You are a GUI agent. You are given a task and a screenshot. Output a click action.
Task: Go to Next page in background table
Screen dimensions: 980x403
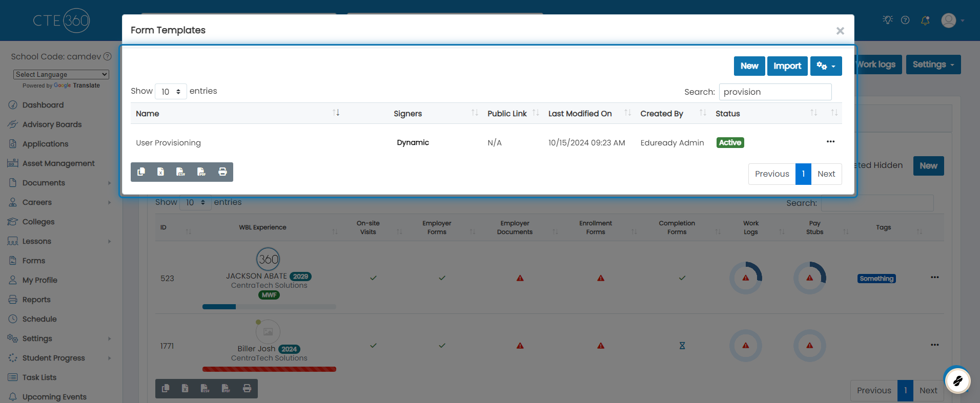[x=928, y=391]
